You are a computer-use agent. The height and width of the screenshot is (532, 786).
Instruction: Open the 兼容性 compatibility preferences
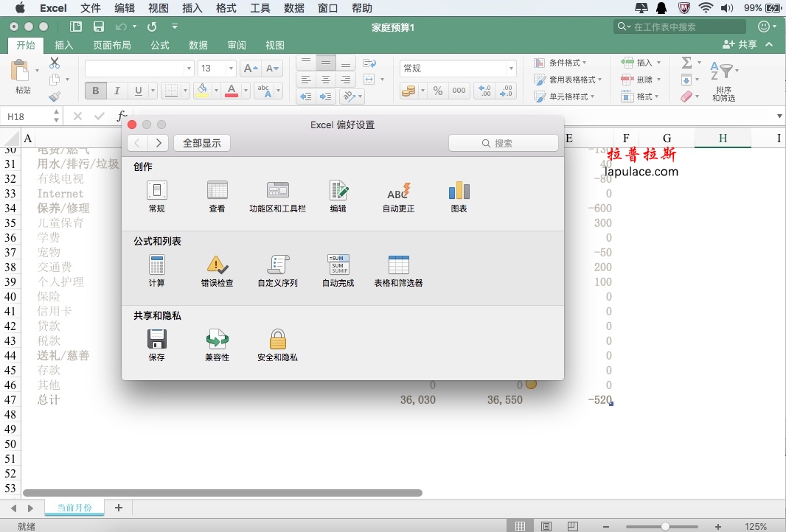pos(217,345)
